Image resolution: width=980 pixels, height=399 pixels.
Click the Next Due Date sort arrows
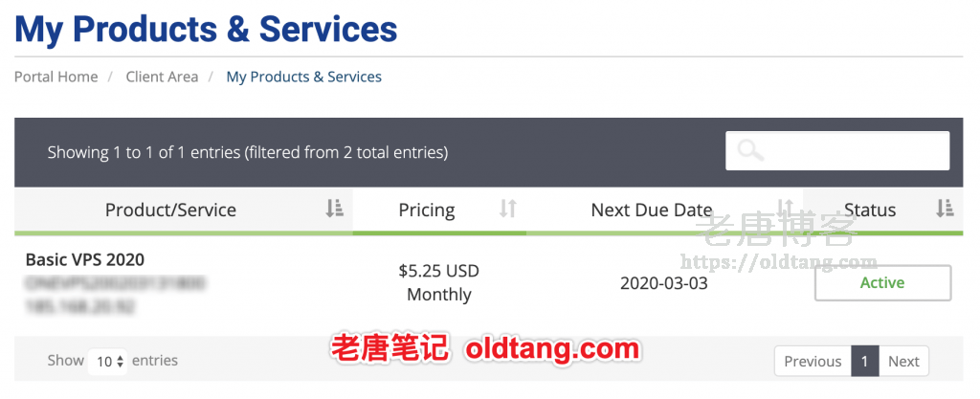coord(785,209)
